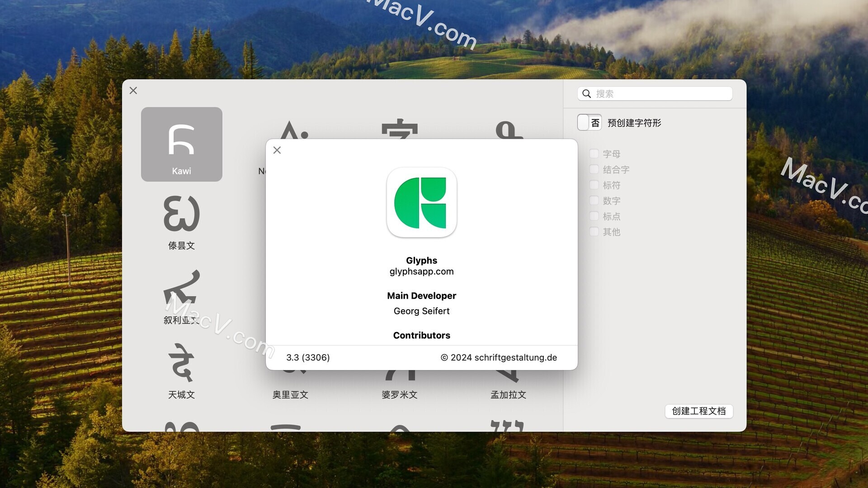Check the 标符 checkbox
This screenshot has height=488, width=868.
pos(594,185)
